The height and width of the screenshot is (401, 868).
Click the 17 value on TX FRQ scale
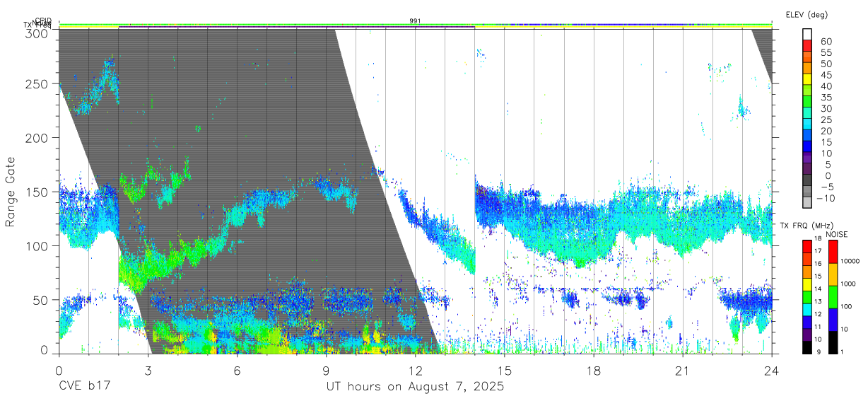(x=818, y=251)
